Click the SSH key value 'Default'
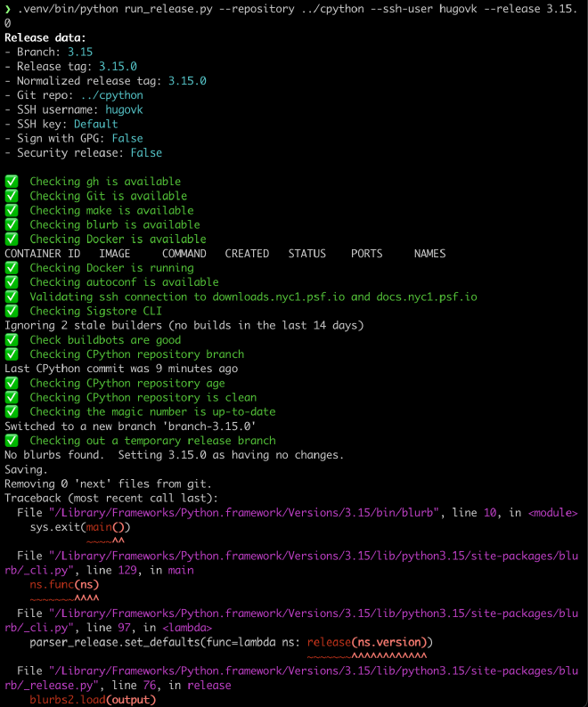This screenshot has height=707, width=588. click(x=95, y=125)
